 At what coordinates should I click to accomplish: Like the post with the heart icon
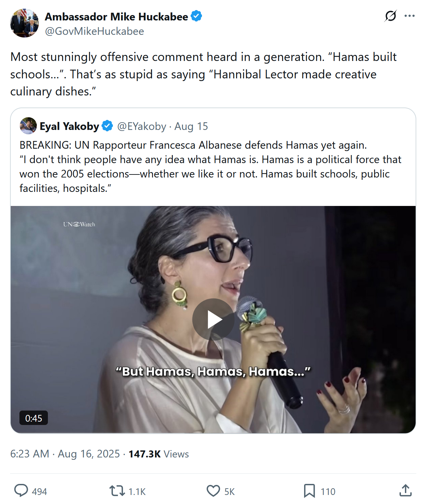click(213, 491)
